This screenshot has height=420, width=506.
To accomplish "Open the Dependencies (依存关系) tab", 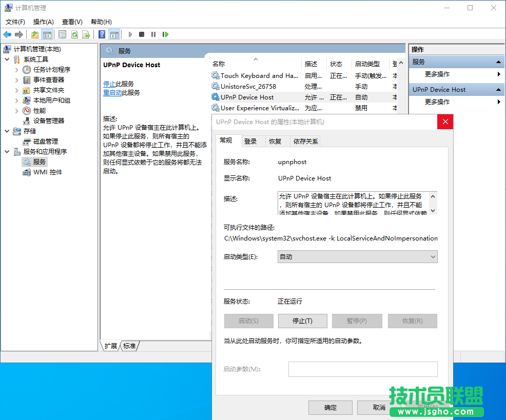I will pyautogui.click(x=305, y=141).
